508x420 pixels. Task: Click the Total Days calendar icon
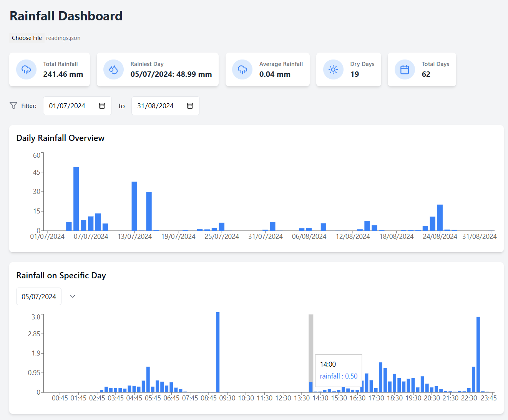[x=405, y=69]
